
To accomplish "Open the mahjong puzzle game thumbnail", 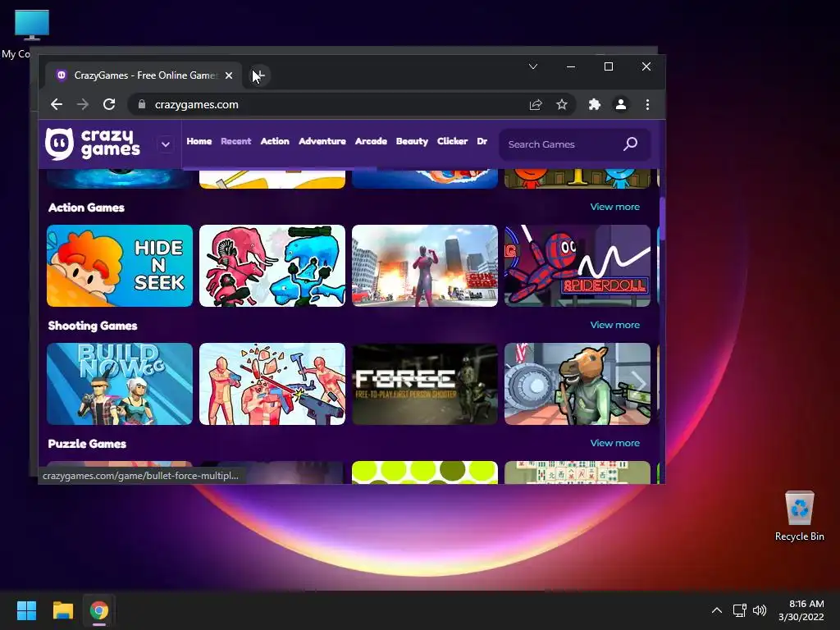I will tap(577, 472).
